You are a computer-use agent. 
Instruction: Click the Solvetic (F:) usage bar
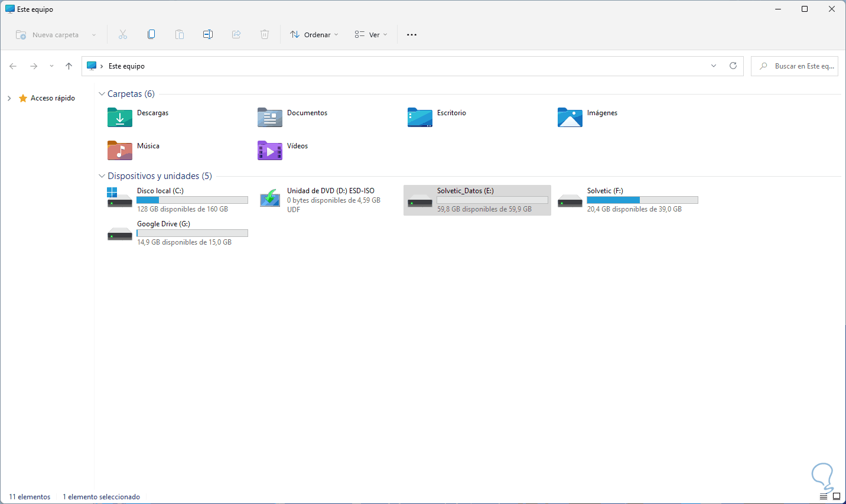point(642,200)
